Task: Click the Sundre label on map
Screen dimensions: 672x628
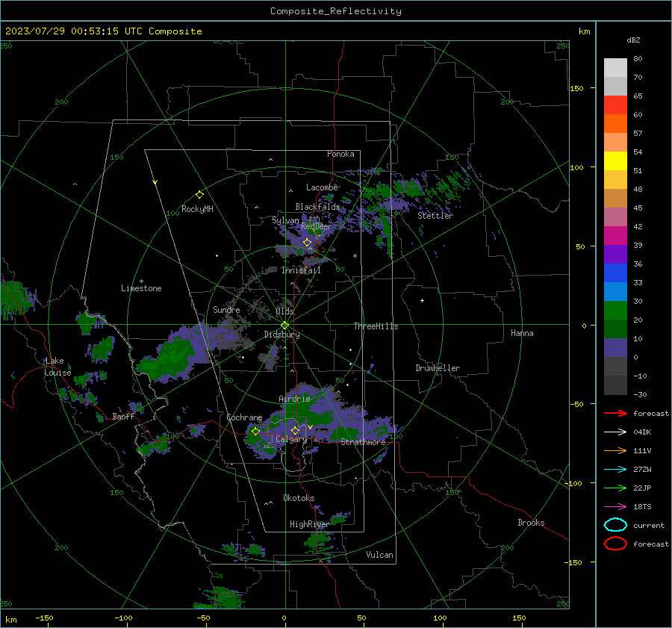Action: pos(226,309)
